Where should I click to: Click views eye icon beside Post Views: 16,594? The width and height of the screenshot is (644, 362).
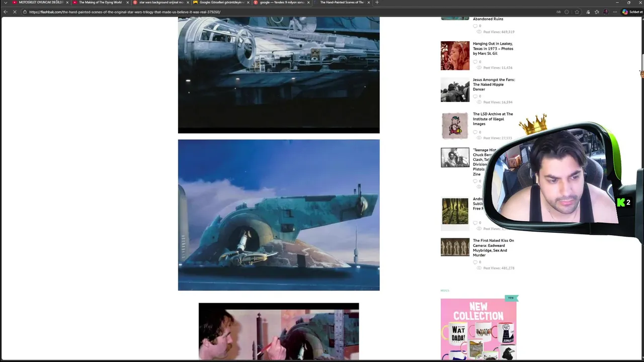point(479,102)
